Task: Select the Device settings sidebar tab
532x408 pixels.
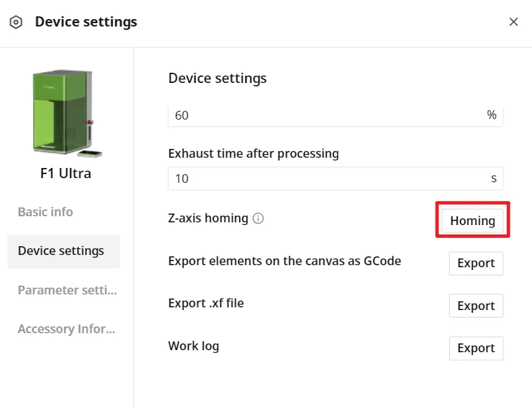Action: [x=64, y=251]
